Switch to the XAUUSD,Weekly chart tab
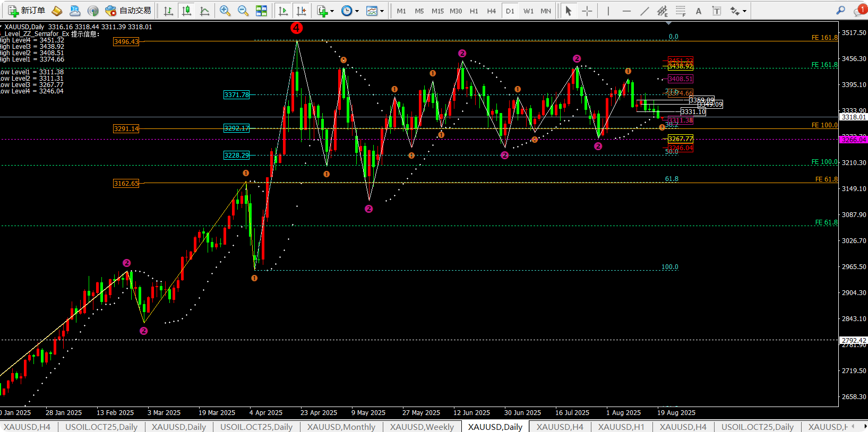Image resolution: width=868 pixels, height=432 pixels. coord(422,427)
